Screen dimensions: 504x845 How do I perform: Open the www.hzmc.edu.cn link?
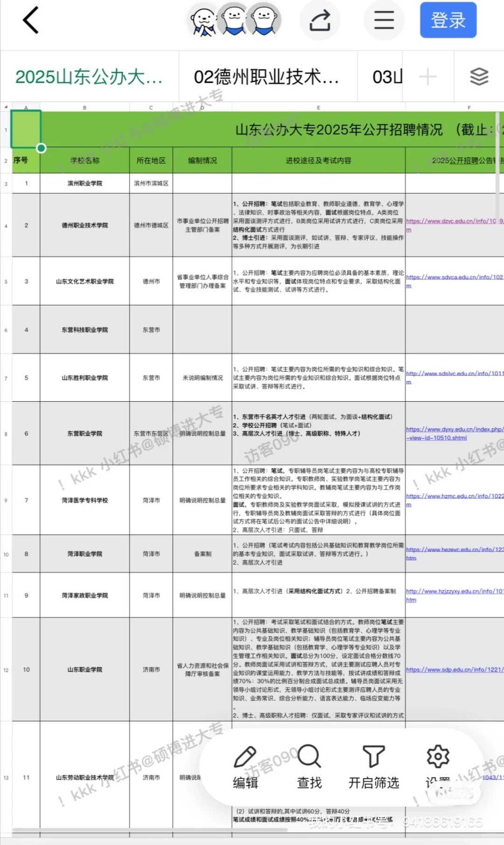point(455,500)
